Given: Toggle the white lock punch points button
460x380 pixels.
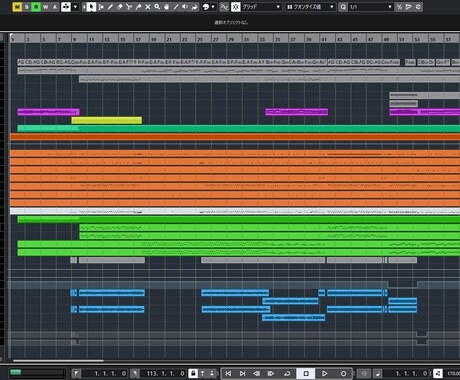Looking at the screenshot, I should (x=193, y=373).
